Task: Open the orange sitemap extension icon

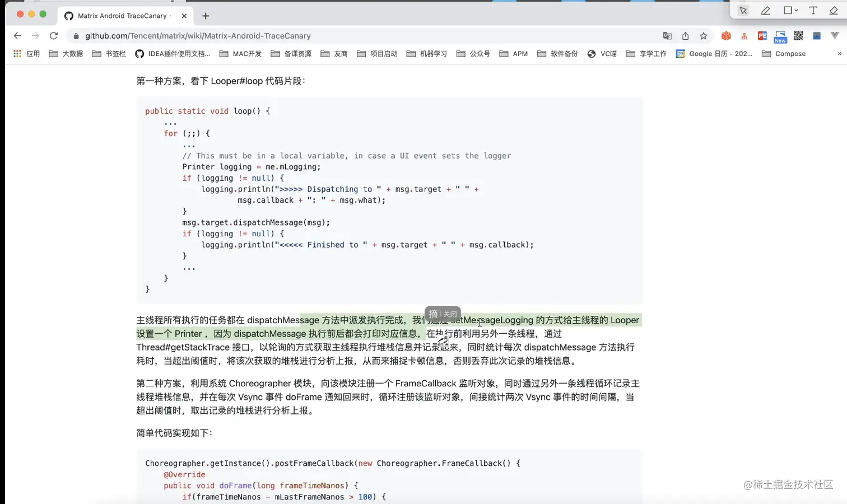Action: 744,36
